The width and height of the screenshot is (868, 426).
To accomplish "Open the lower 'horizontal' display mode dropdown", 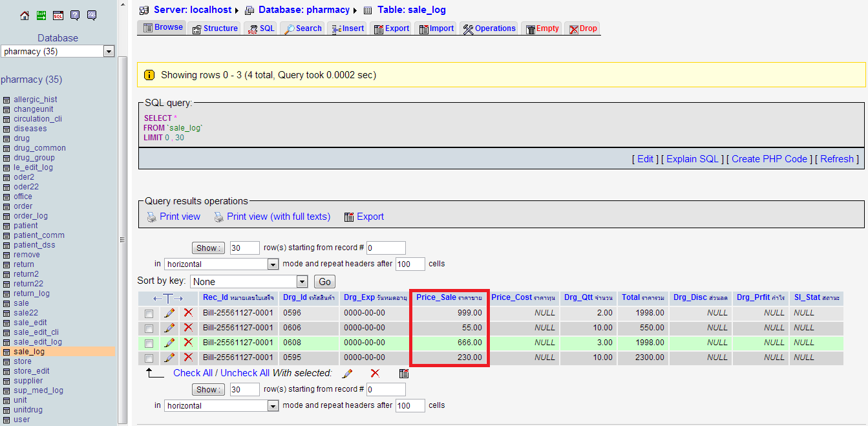I will point(222,406).
